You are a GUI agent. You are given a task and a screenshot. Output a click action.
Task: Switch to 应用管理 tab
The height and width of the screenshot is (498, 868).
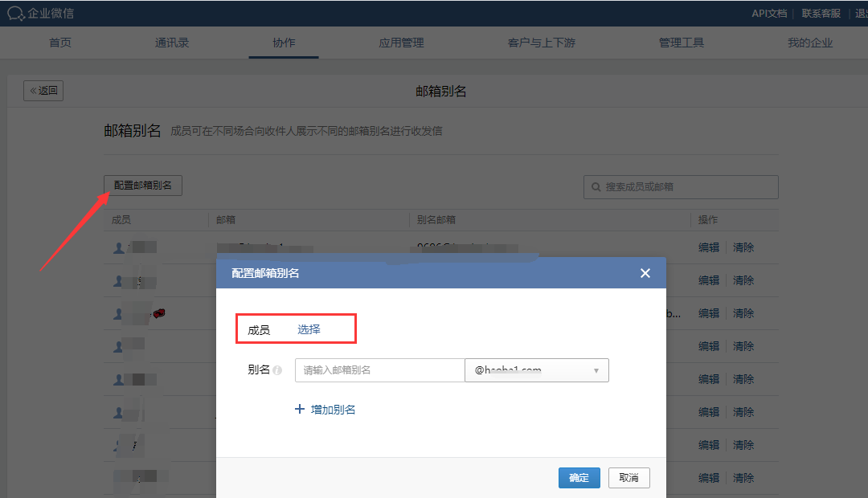pyautogui.click(x=401, y=43)
